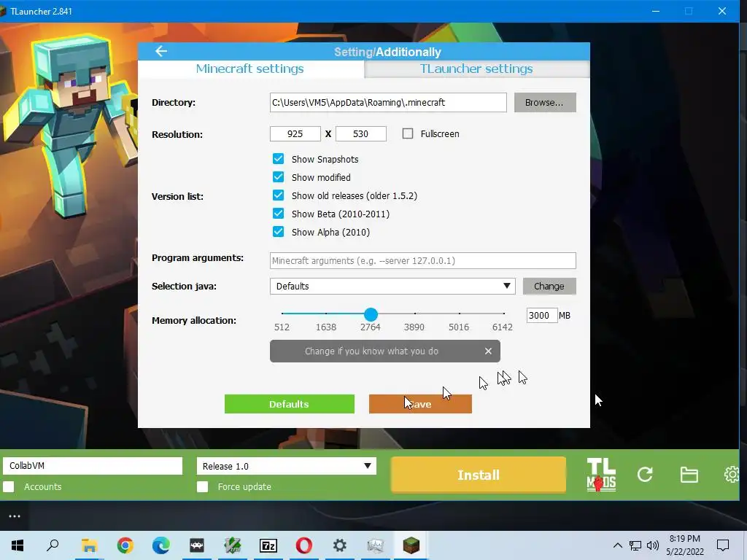
Task: Set memory slider to 5016 tick
Action: [x=460, y=314]
